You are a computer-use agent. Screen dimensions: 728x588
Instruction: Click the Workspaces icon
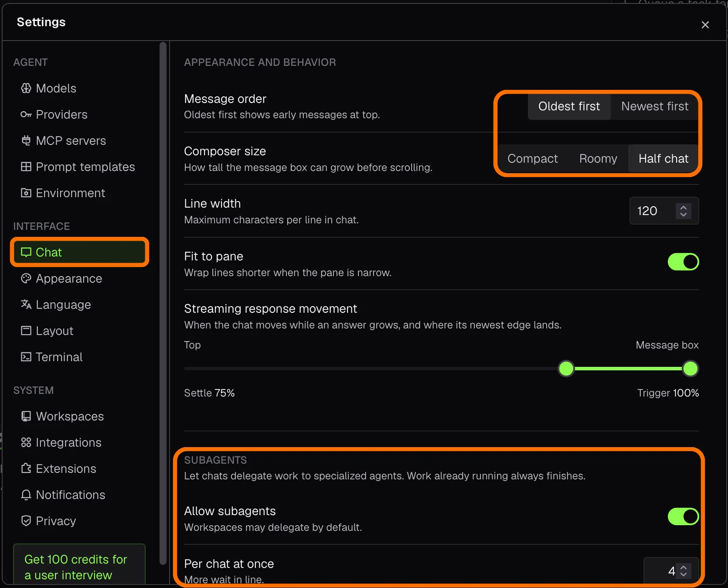pos(26,417)
